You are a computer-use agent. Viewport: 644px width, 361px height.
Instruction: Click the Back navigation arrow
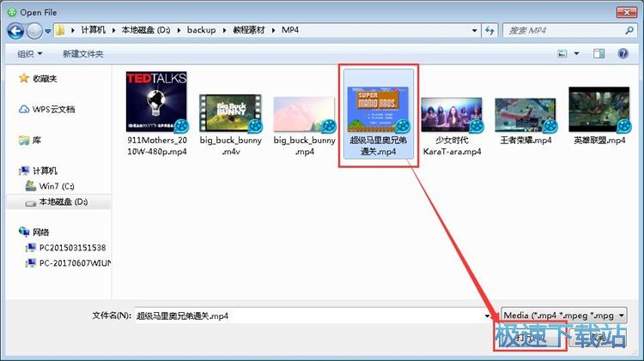pyautogui.click(x=15, y=31)
